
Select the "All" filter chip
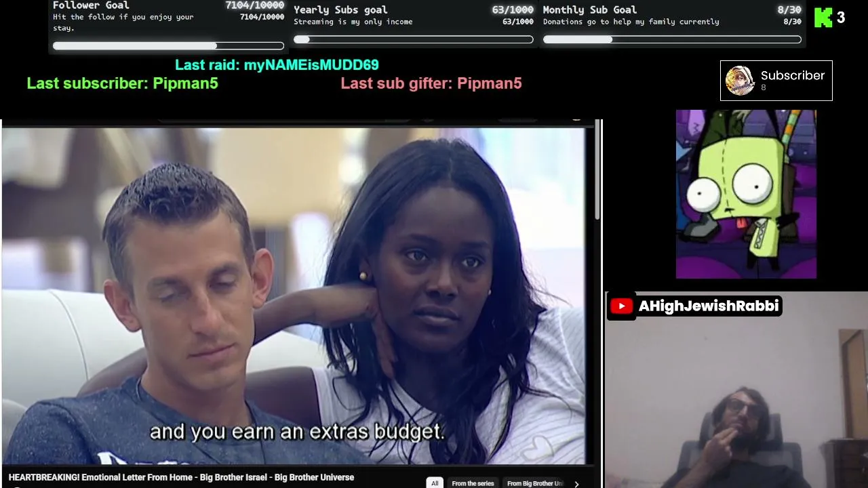point(435,483)
